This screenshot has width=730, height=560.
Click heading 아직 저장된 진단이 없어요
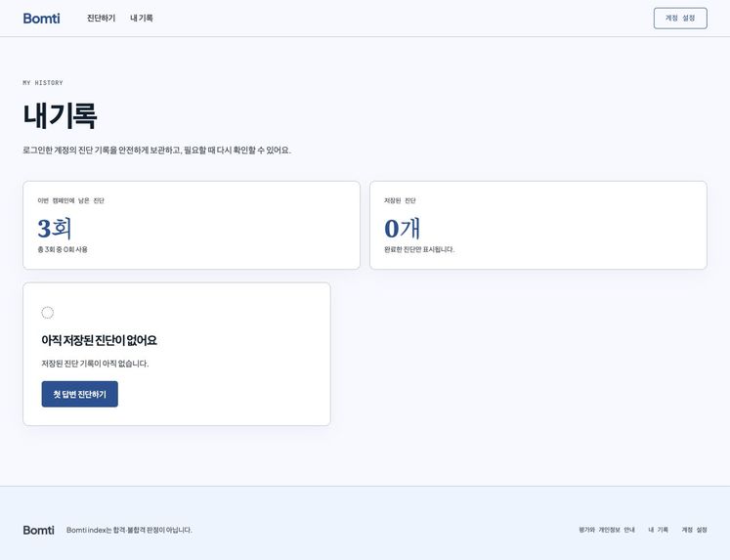point(99,340)
